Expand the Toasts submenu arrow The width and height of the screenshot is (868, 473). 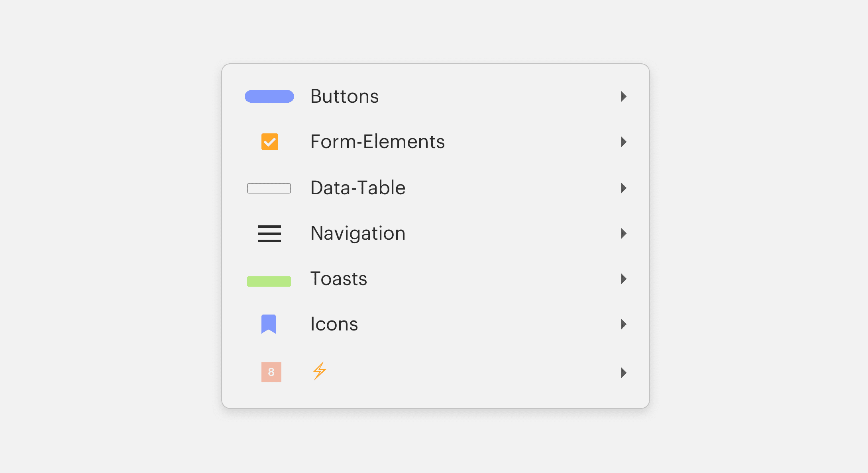coord(624,279)
